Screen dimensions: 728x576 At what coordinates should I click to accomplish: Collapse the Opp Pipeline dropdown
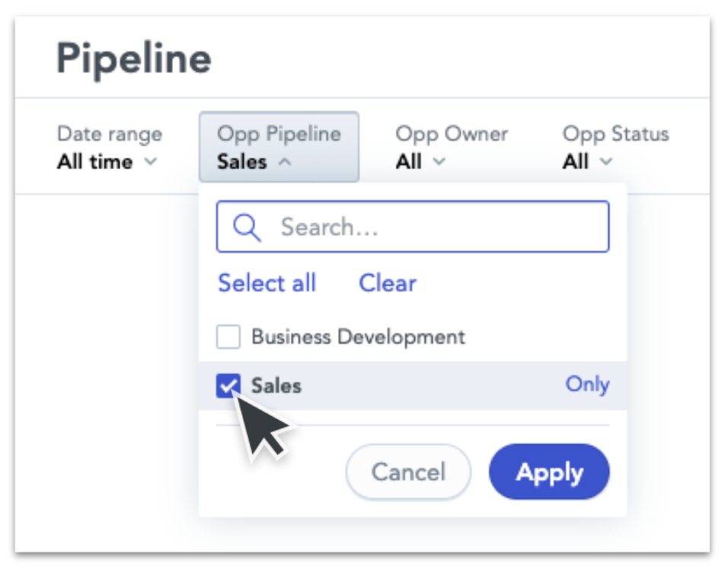click(279, 147)
